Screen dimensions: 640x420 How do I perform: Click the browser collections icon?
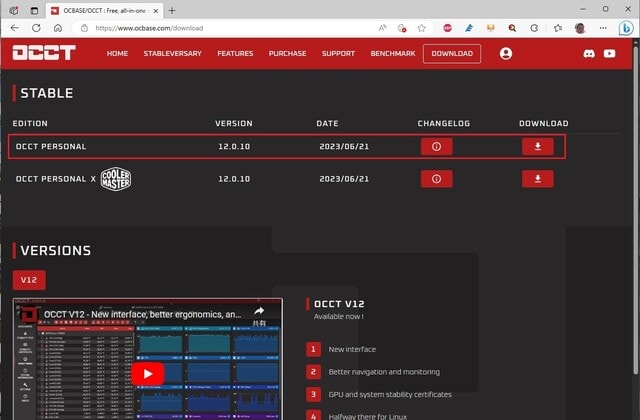pos(558,28)
